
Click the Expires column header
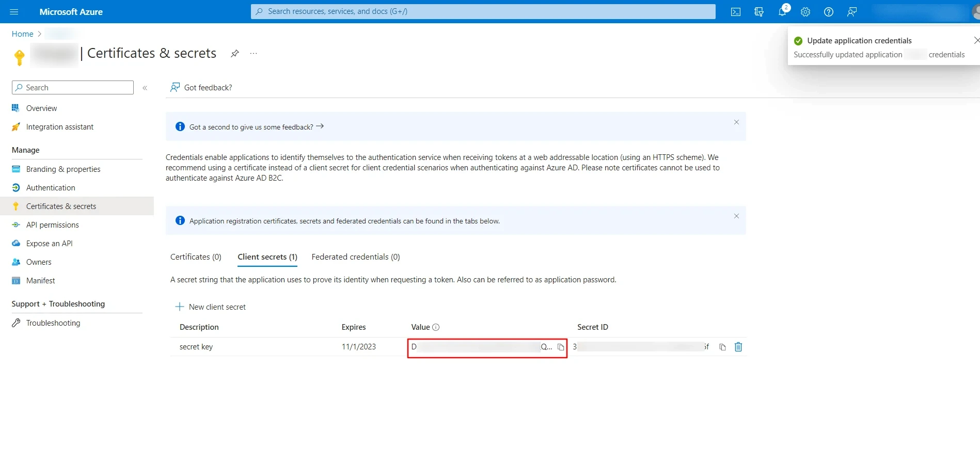[x=354, y=327]
